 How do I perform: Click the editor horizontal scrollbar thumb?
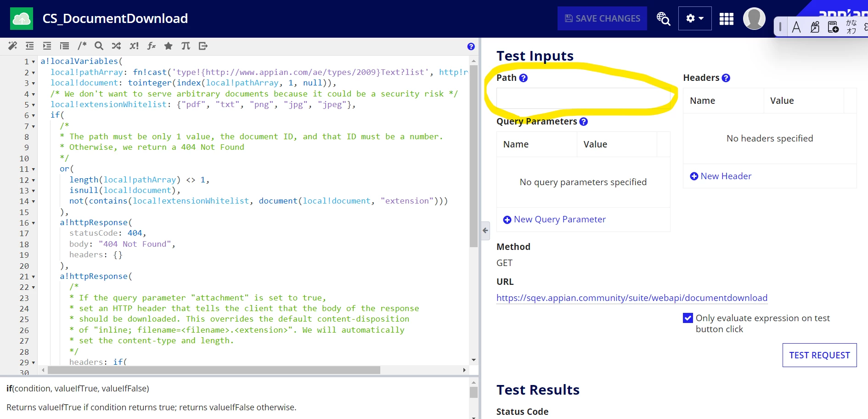point(214,370)
